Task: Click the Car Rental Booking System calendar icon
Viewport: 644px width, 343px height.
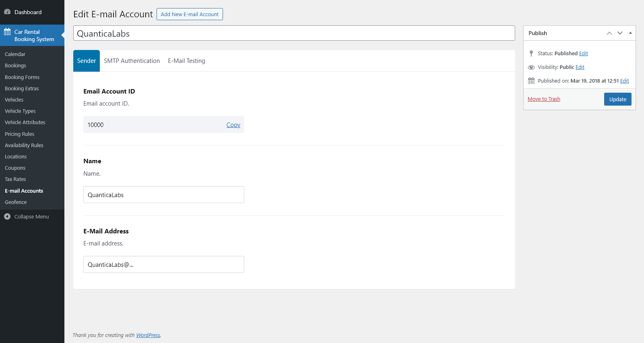Action: click(7, 32)
